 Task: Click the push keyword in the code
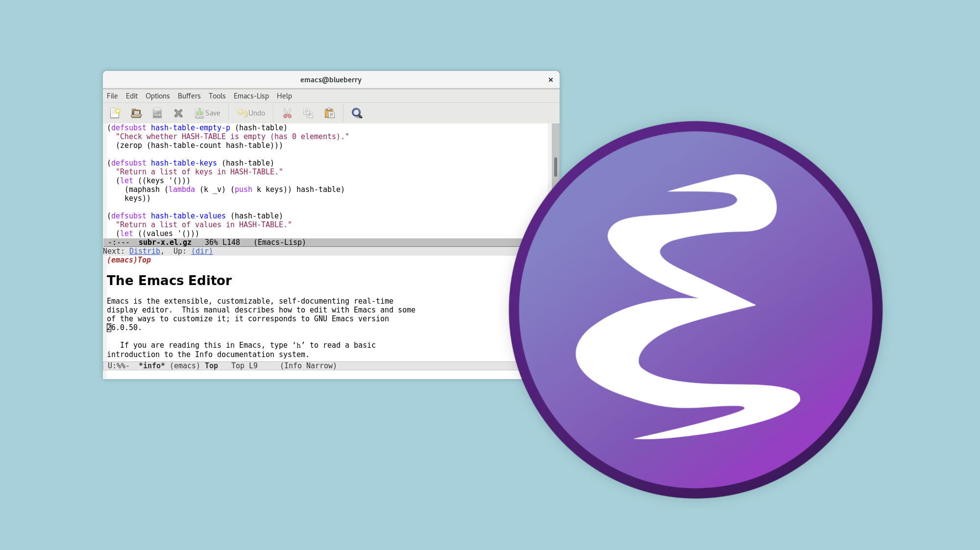(x=244, y=190)
